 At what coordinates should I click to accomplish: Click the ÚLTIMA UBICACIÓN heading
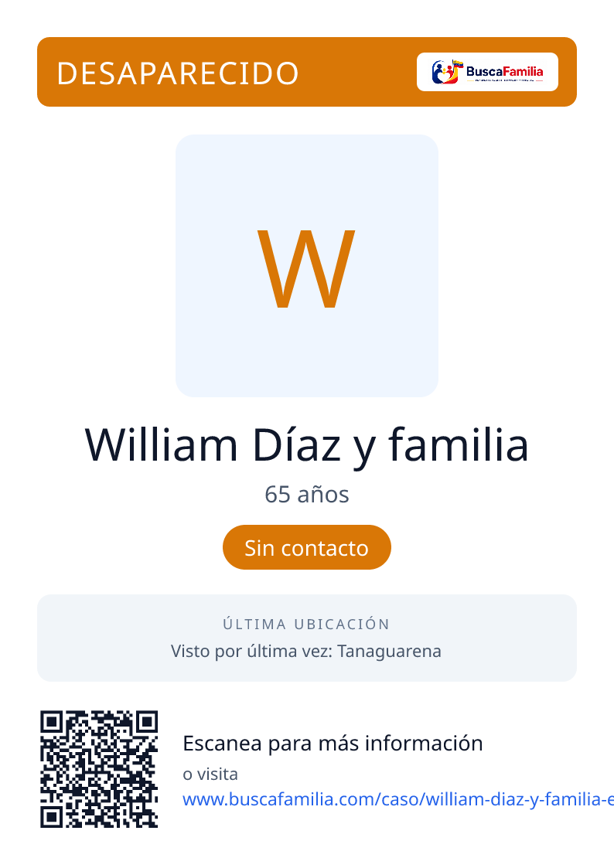(x=307, y=625)
